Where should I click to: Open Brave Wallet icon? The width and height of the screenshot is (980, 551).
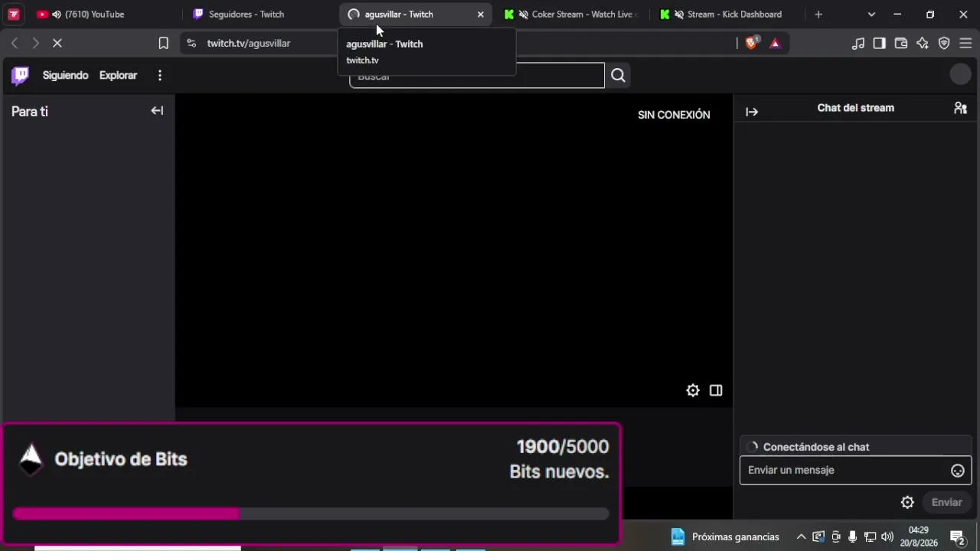[x=901, y=43]
